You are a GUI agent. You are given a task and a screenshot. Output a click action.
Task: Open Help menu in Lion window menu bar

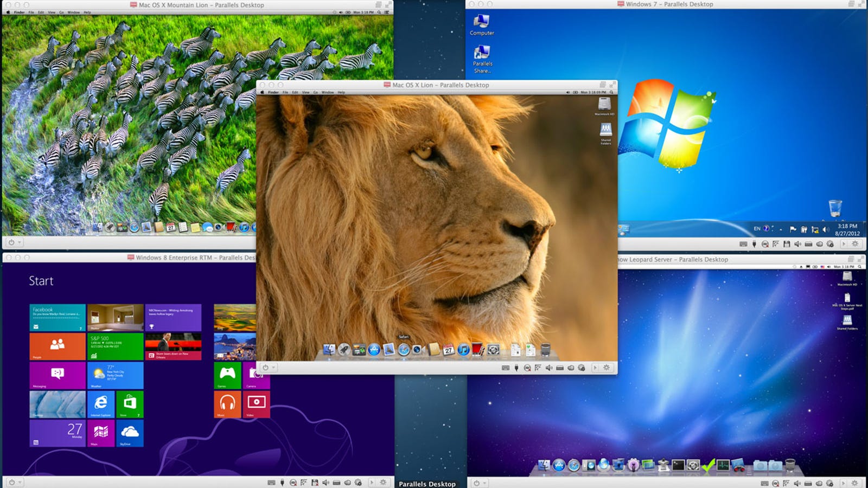(341, 92)
